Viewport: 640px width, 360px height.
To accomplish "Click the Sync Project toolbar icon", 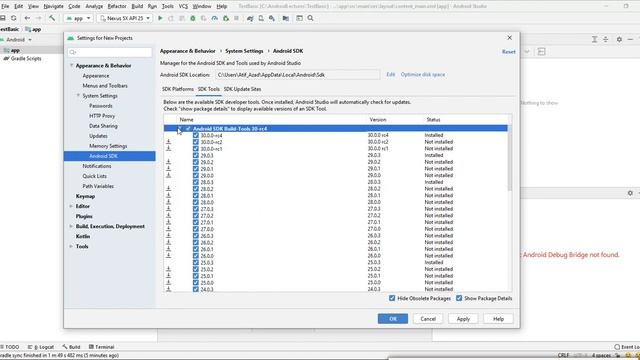I will [x=13, y=18].
